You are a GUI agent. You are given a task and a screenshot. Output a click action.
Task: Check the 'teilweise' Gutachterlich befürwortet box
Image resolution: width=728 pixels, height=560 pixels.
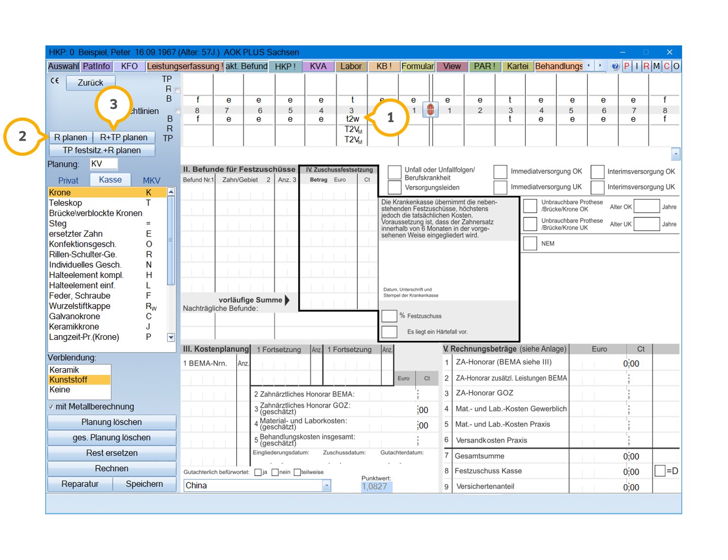pyautogui.click(x=297, y=472)
